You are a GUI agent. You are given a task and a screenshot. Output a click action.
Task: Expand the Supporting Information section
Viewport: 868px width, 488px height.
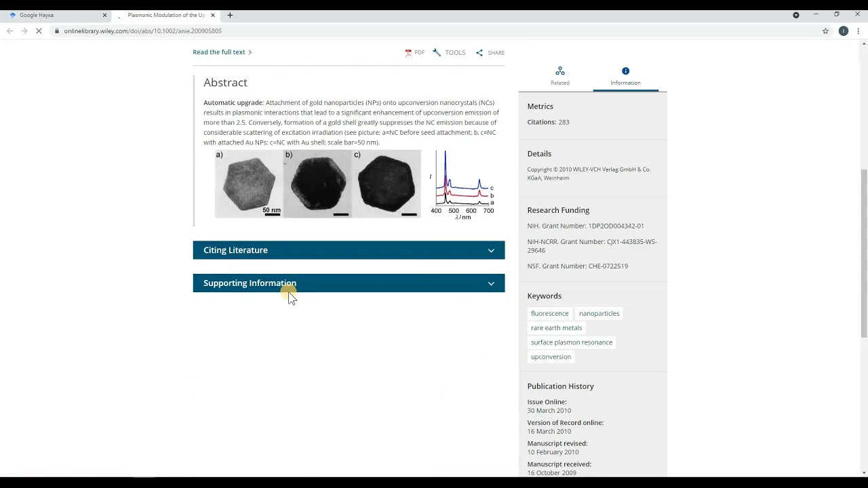coord(349,283)
